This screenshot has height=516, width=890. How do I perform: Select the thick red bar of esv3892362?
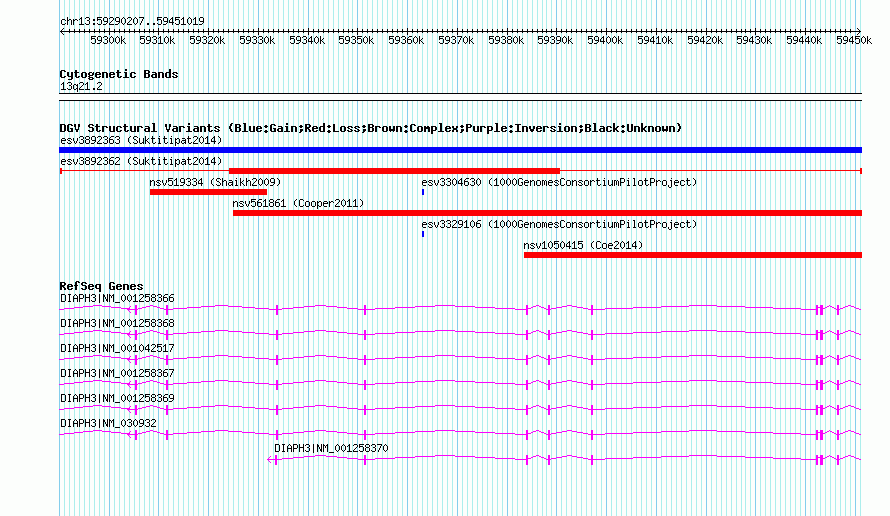[x=394, y=171]
